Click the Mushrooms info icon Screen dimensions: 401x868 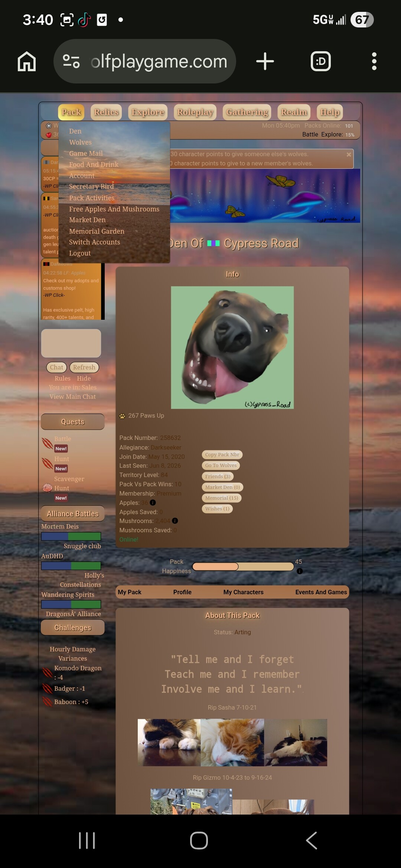175,521
